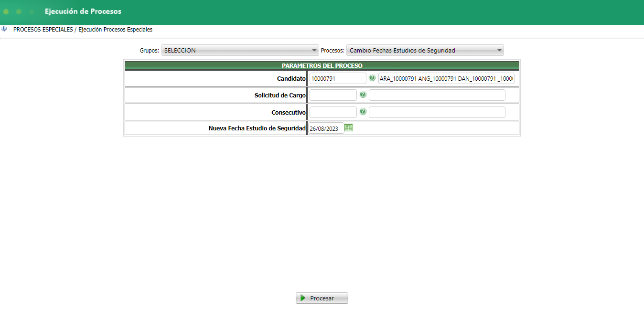Click the Solicitud de Cargo description field
The height and width of the screenshot is (319, 644).
[437, 95]
